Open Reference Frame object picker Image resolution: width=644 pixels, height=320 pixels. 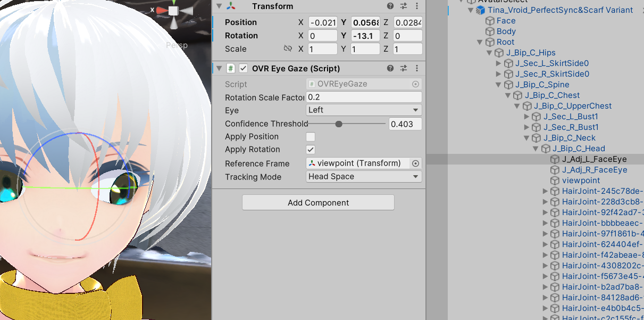point(415,163)
